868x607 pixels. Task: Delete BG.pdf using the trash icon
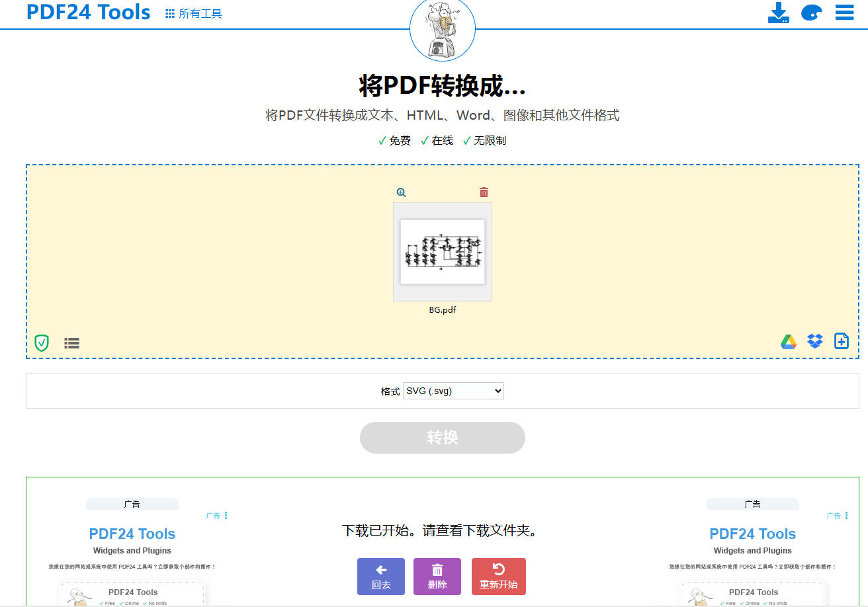(x=483, y=192)
